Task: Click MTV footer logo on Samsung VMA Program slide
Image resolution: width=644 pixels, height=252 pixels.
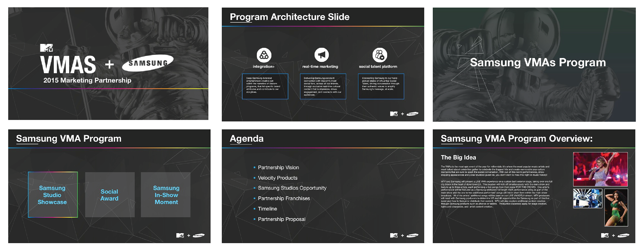Action: pos(180,236)
